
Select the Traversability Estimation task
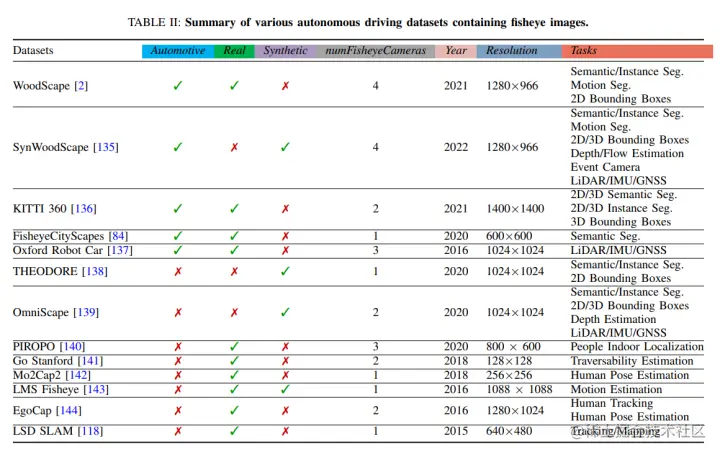[x=632, y=361]
